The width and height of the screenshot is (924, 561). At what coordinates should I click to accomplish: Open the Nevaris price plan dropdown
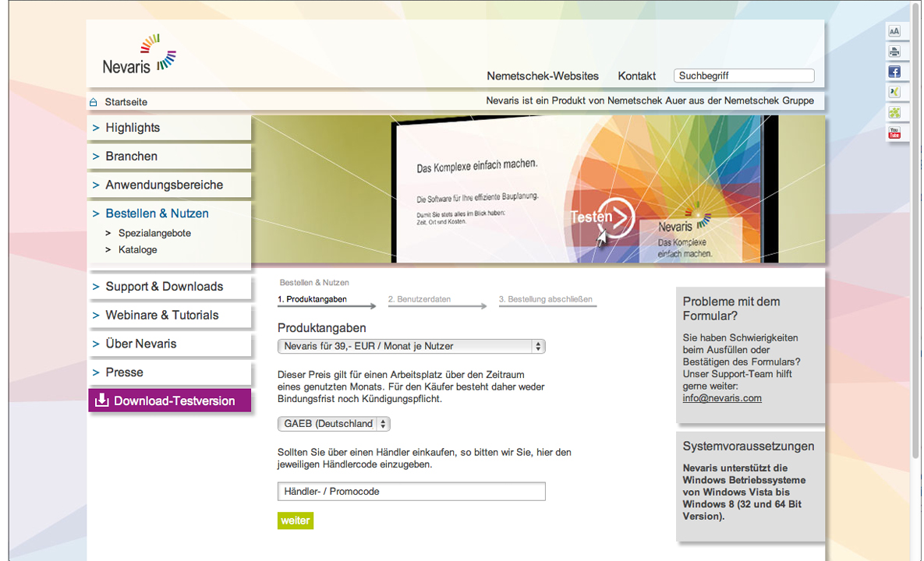click(412, 346)
